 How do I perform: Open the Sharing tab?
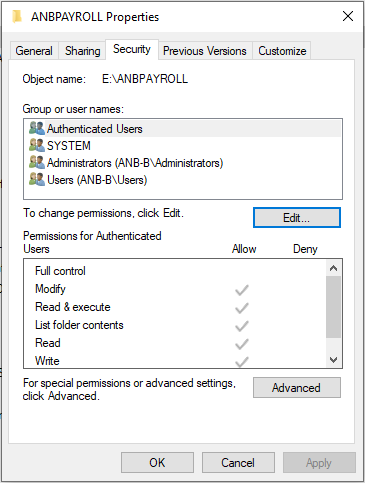click(82, 51)
